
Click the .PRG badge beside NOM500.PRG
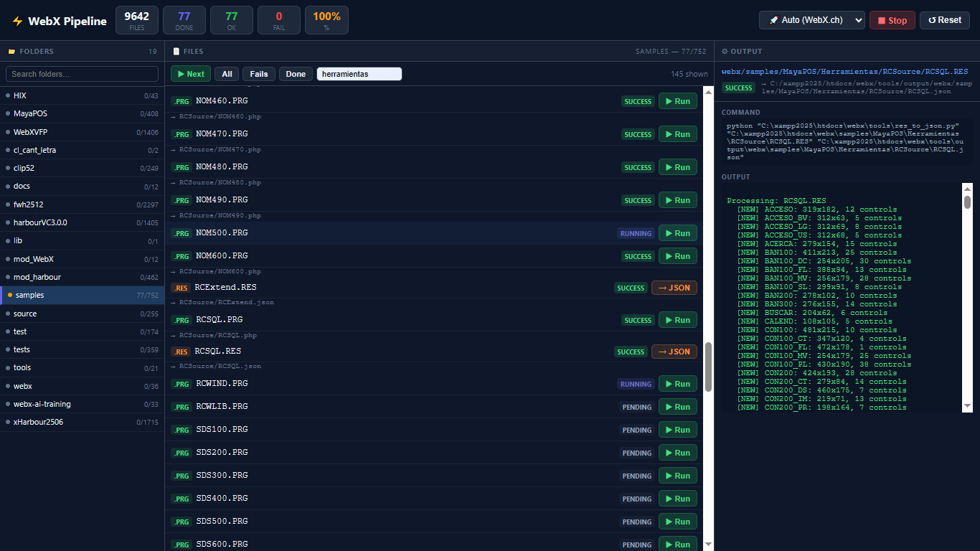182,233
